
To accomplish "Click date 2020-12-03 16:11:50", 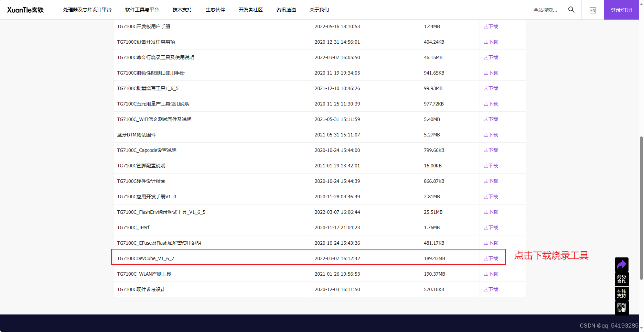I will pyautogui.click(x=337, y=289).
